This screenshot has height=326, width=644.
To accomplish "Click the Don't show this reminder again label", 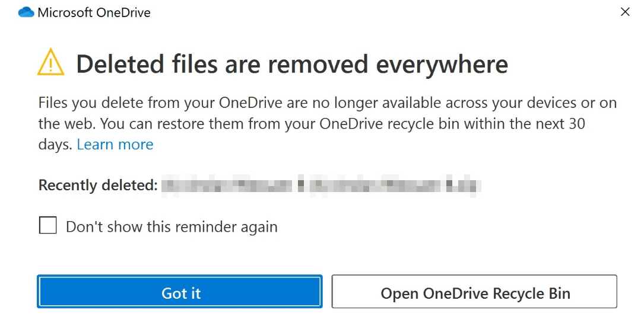I will (172, 227).
